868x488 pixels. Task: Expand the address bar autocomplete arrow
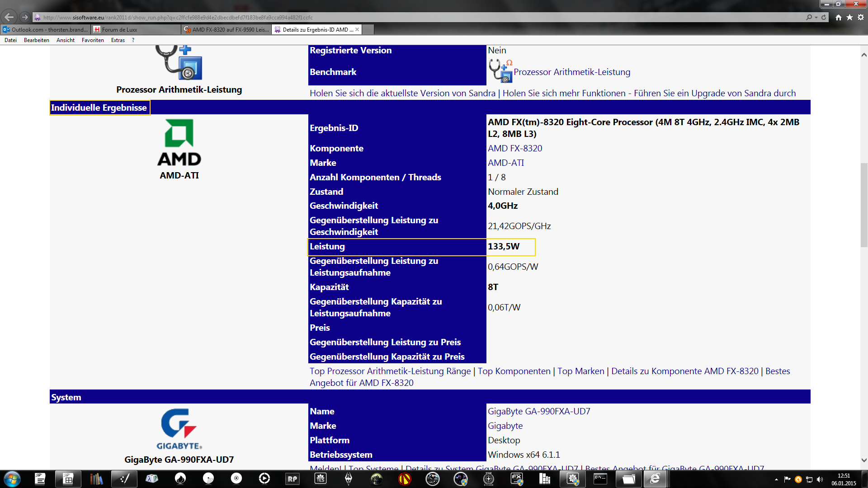coord(816,17)
